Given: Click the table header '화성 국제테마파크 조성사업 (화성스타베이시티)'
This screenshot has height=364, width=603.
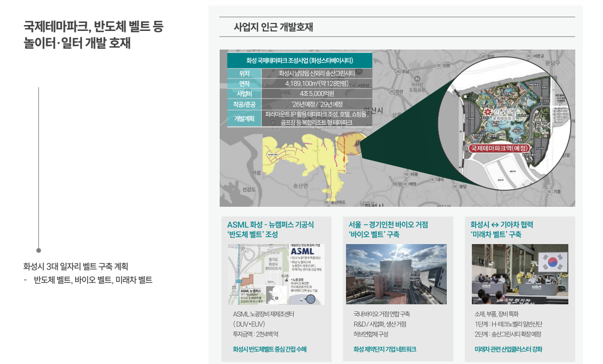Looking at the screenshot, I should click(300, 60).
